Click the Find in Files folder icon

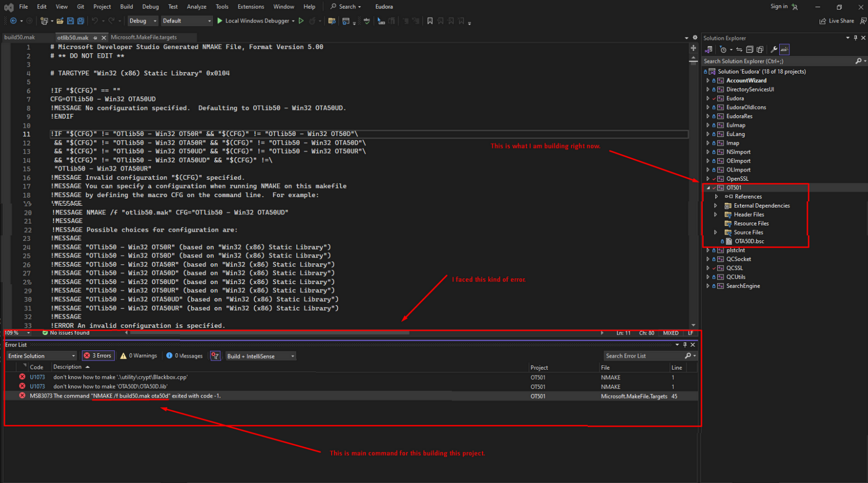coord(332,21)
